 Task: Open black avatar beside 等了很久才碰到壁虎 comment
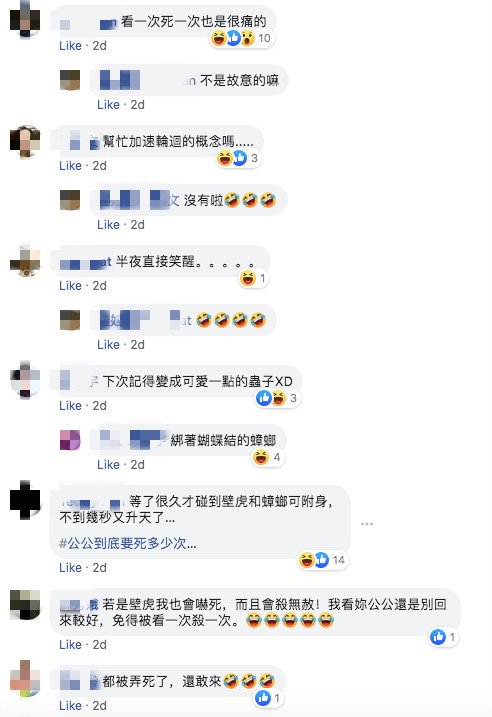[25, 499]
